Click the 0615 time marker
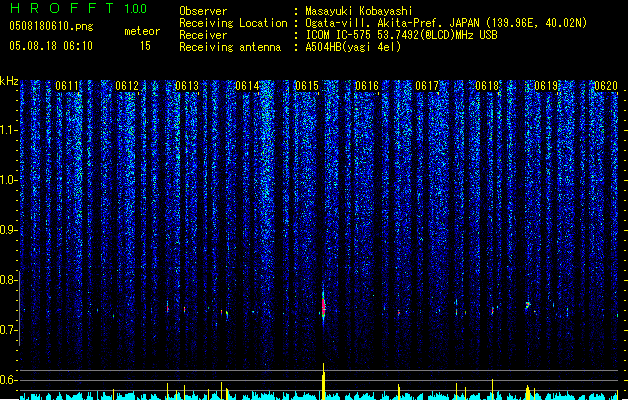 point(307,86)
